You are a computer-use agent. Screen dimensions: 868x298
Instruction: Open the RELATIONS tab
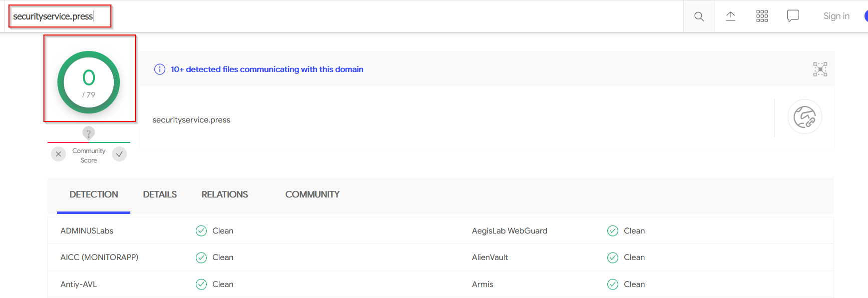pyautogui.click(x=225, y=194)
